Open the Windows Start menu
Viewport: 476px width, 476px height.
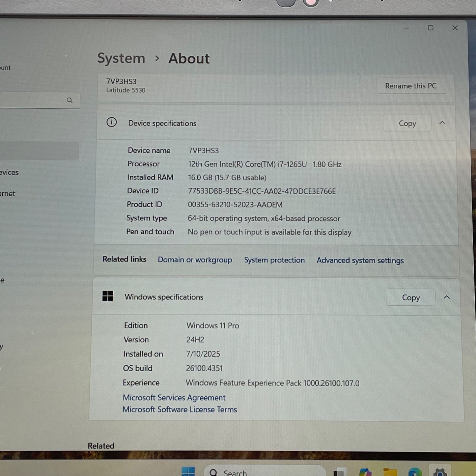click(x=188, y=471)
